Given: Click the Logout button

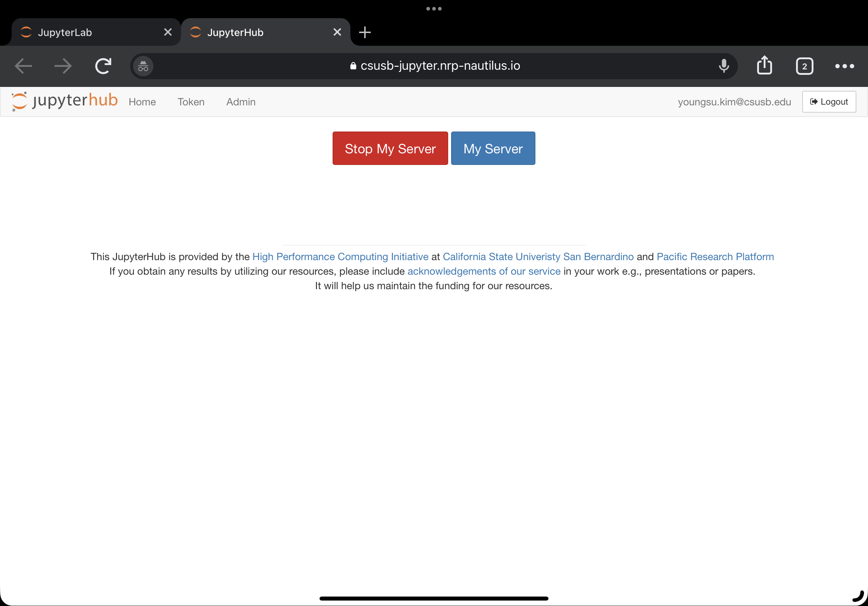Looking at the screenshot, I should [829, 102].
